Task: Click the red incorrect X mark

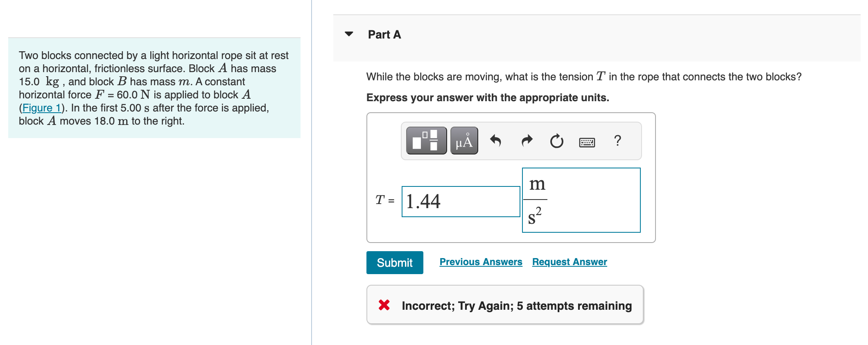Action: pos(384,305)
